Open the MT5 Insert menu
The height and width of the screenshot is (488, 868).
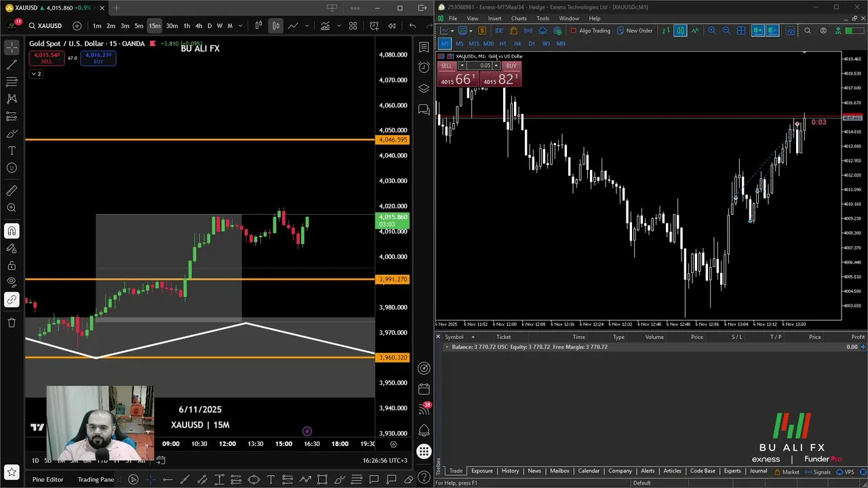[494, 18]
